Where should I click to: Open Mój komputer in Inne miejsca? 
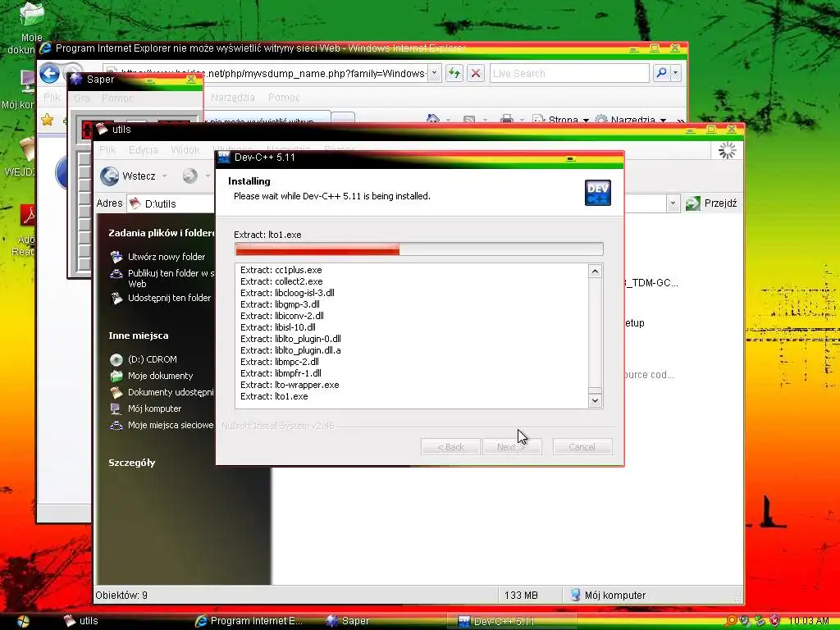[154, 409]
